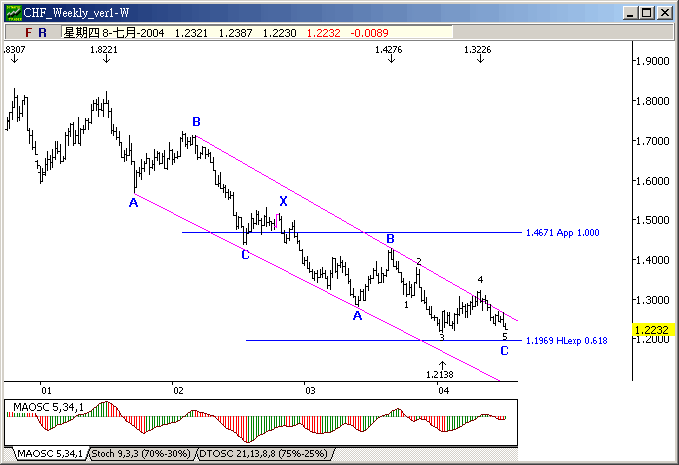
Task: Switch to the Stoch 9,3,3 (70%-30%) tab
Action: point(141,454)
